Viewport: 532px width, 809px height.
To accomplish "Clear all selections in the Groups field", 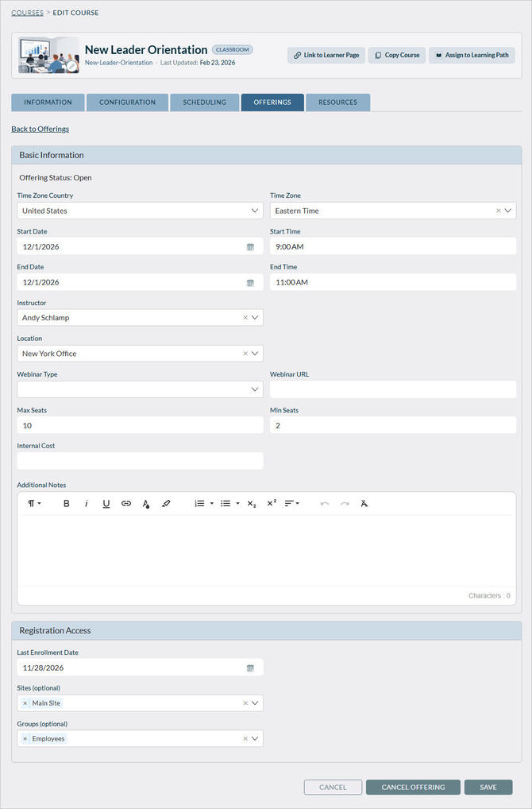I will coord(245,739).
